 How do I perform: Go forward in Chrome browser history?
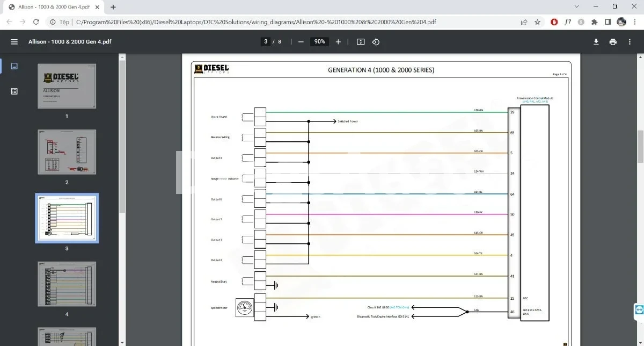(x=23, y=22)
